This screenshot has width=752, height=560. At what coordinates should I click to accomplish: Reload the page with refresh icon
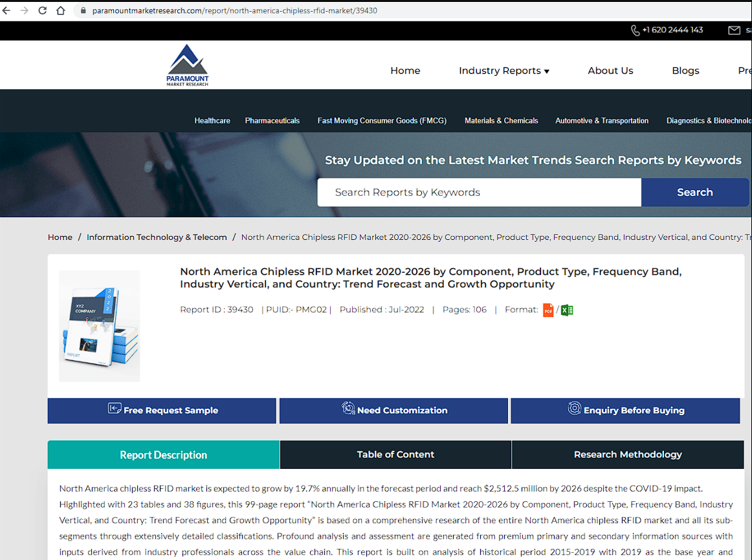[42, 10]
